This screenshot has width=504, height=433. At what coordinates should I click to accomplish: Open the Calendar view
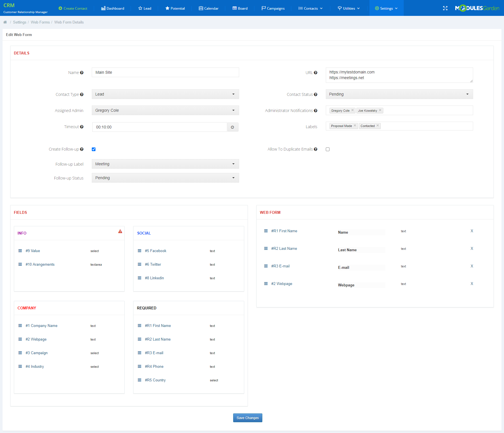pyautogui.click(x=209, y=8)
